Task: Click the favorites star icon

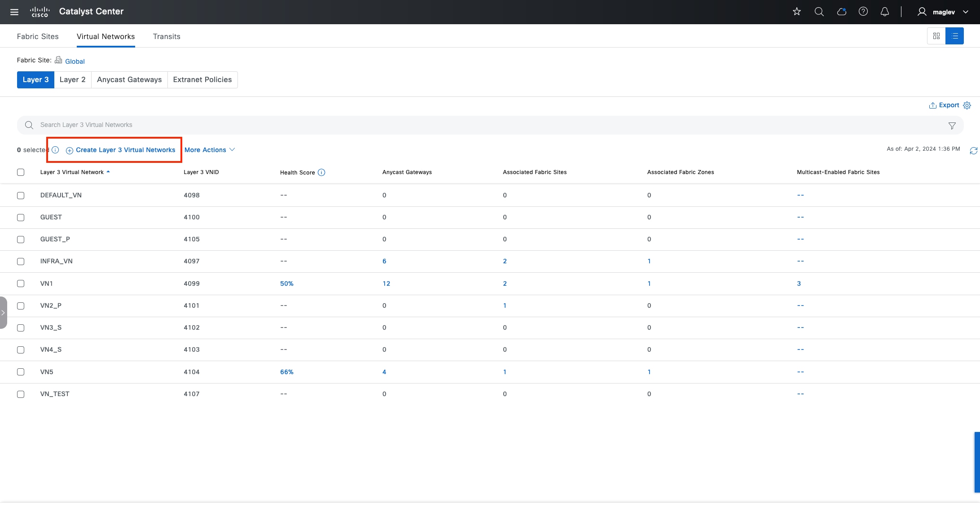Action: pyautogui.click(x=797, y=12)
